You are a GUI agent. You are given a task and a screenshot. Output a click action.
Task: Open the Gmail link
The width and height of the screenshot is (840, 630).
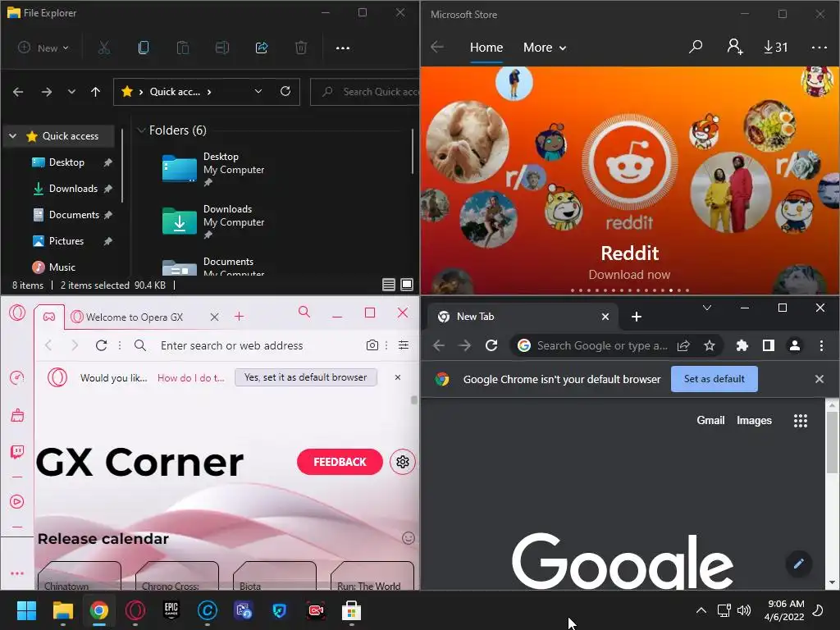tap(710, 421)
